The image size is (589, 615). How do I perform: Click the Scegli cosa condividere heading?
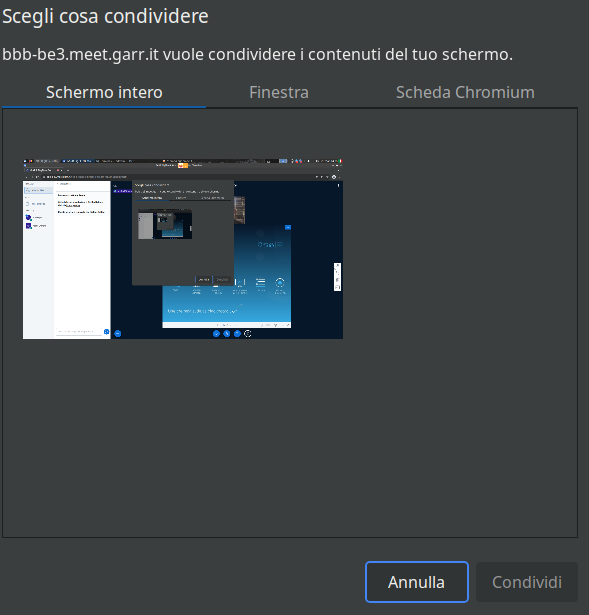click(105, 16)
